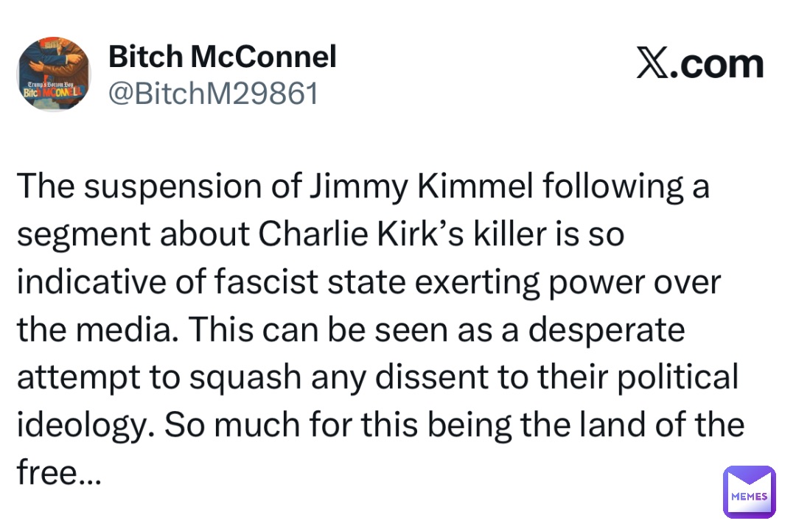Click the word desperate in the tweet
The height and width of the screenshot is (532, 796).
pyautogui.click(x=607, y=330)
